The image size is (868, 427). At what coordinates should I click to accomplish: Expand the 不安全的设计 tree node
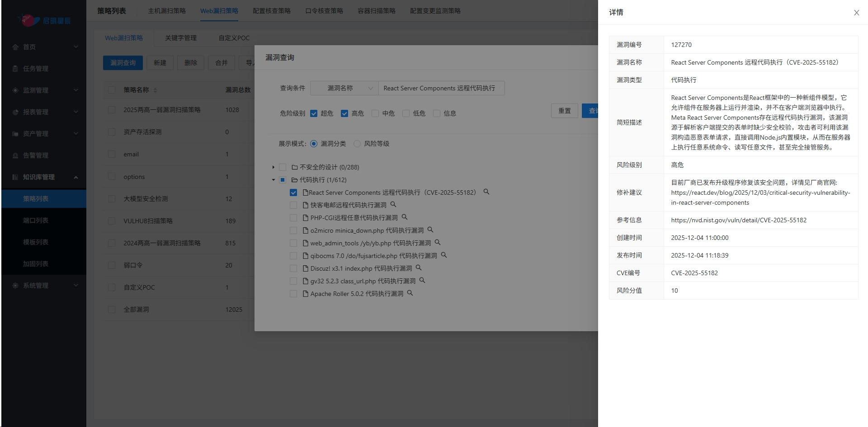pyautogui.click(x=273, y=167)
